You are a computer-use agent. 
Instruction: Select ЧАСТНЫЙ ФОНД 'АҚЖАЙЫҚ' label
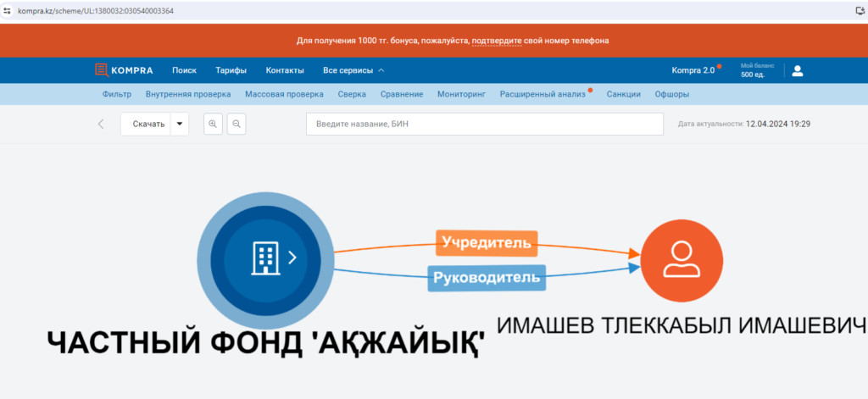(x=265, y=345)
